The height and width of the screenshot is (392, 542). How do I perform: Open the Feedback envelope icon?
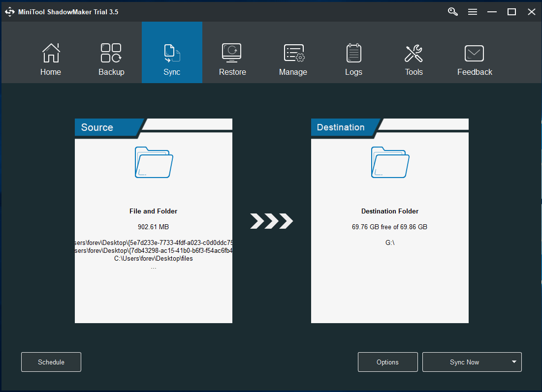tap(474, 53)
